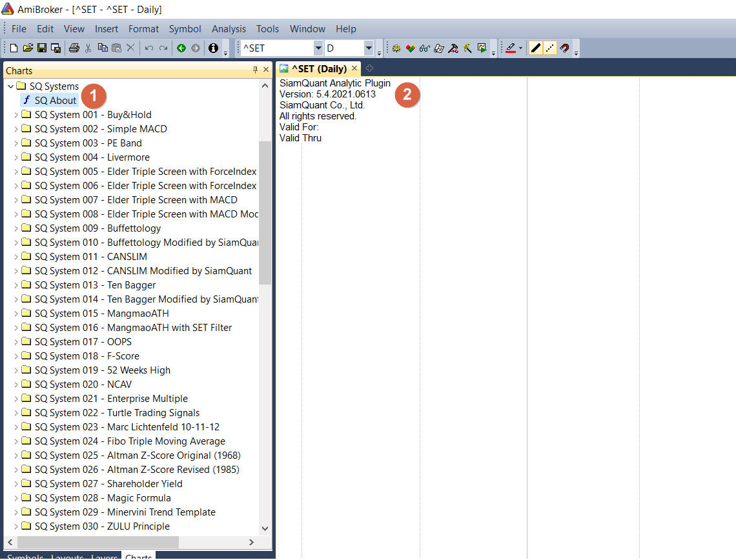
Task: Toggle the magnet snap-to-price button
Action: click(565, 48)
